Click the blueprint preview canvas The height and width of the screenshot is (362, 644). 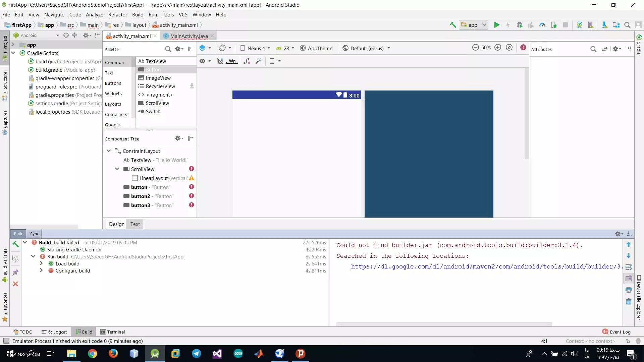pos(429,154)
